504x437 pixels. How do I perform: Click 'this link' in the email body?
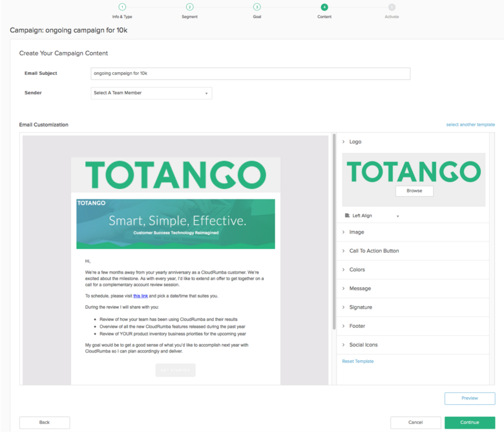point(140,296)
